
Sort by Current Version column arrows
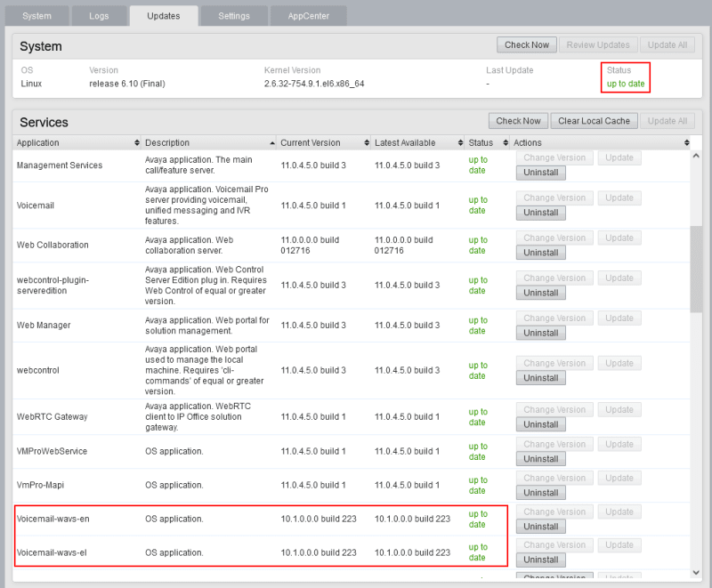click(x=367, y=143)
